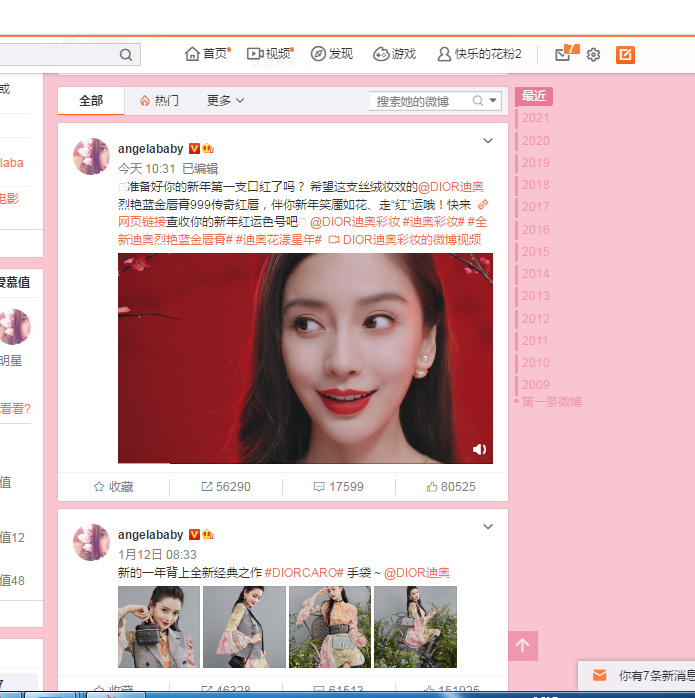Open the @DIOR迪奥彩妆 mention

tap(355, 222)
